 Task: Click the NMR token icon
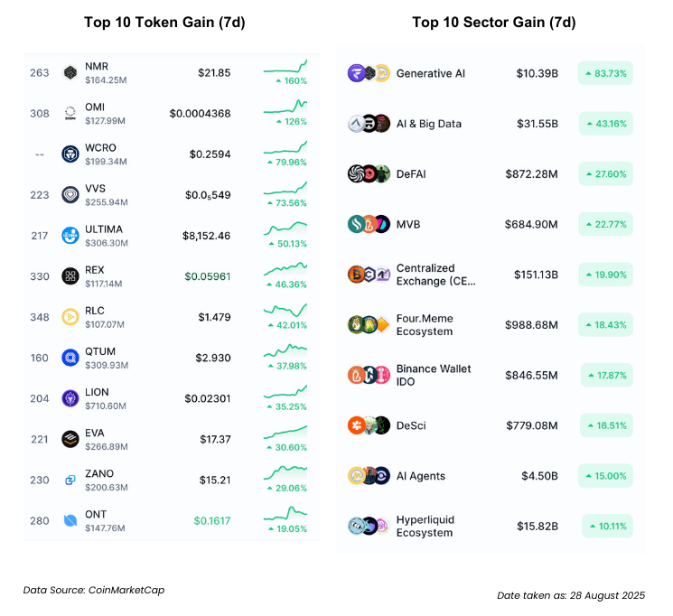(70, 72)
